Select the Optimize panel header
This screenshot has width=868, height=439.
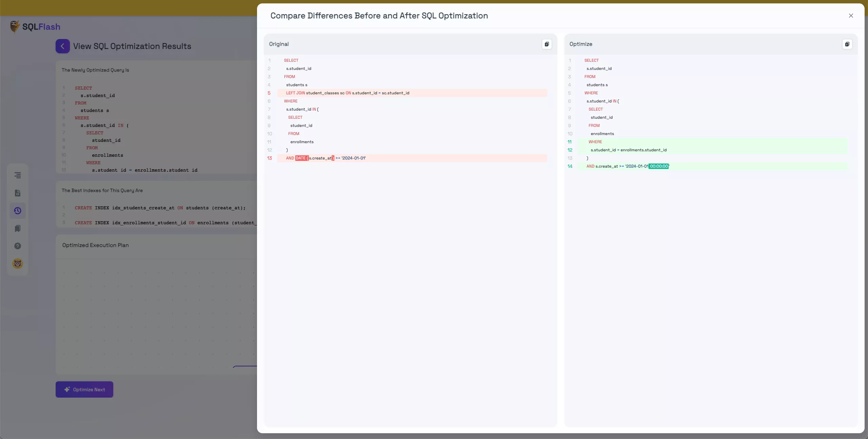coord(580,44)
